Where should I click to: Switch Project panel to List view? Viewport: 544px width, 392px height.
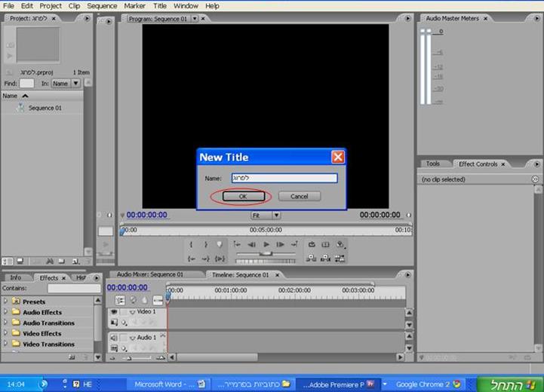[x=8, y=261]
